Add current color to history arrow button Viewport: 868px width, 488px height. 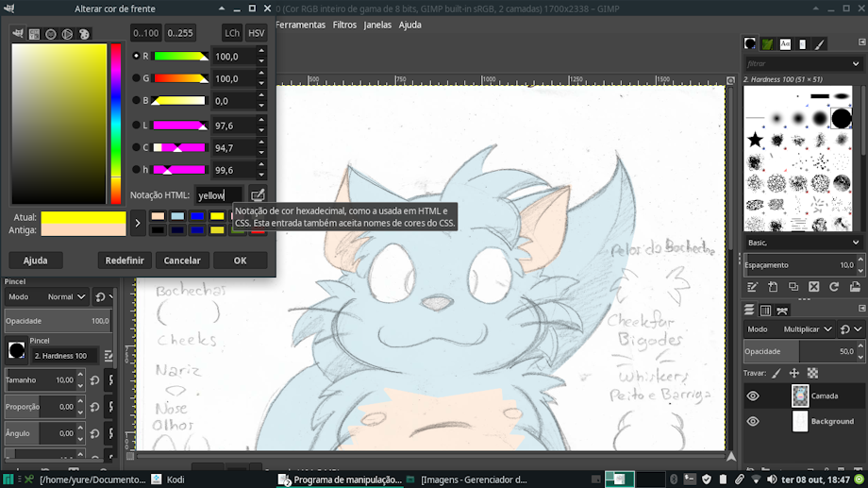click(138, 223)
